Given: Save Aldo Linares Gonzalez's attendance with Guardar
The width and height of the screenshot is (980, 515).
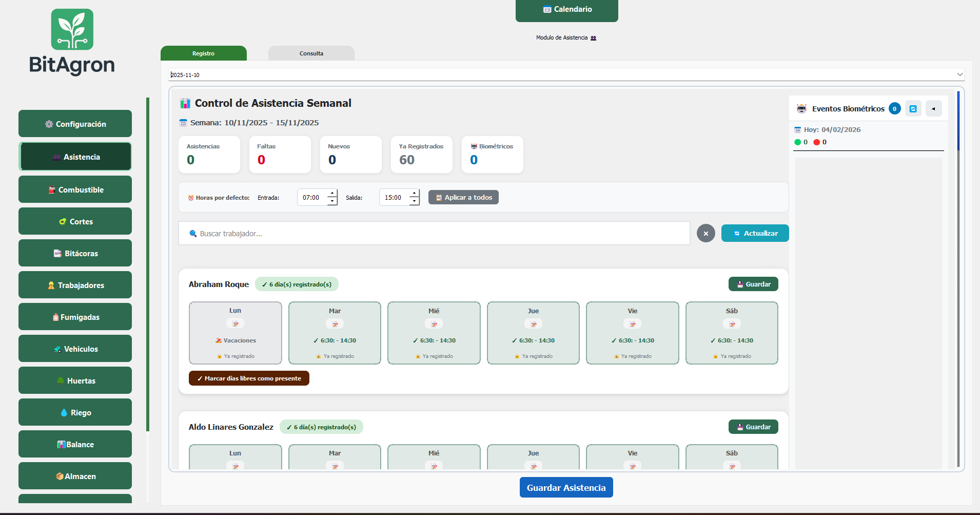Looking at the screenshot, I should coord(753,427).
